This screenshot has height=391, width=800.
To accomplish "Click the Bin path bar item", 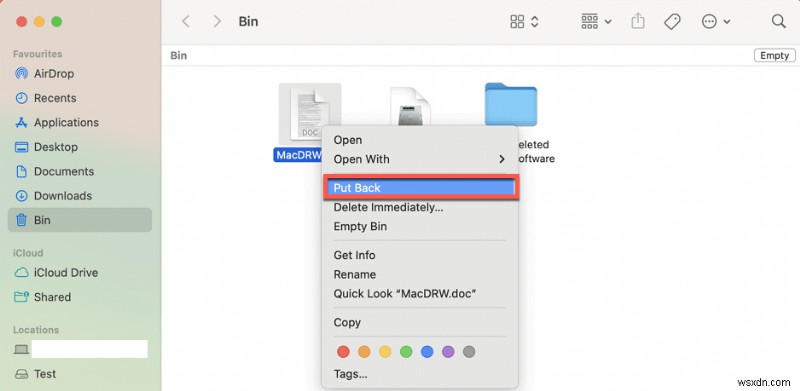I will point(179,56).
